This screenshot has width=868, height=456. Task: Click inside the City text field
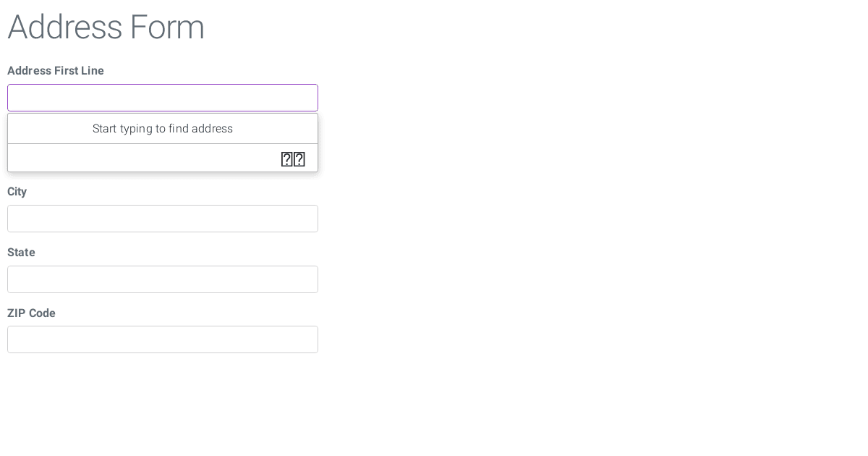coord(163,219)
